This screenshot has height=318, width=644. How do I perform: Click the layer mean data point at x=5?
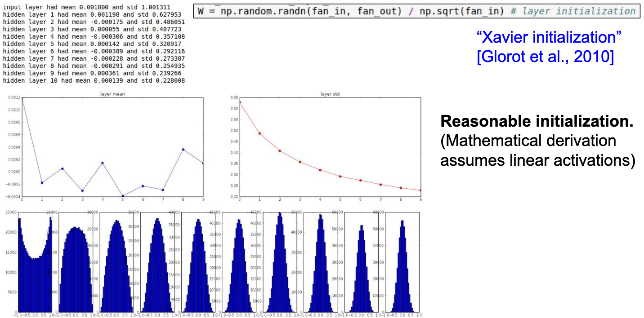123,196
